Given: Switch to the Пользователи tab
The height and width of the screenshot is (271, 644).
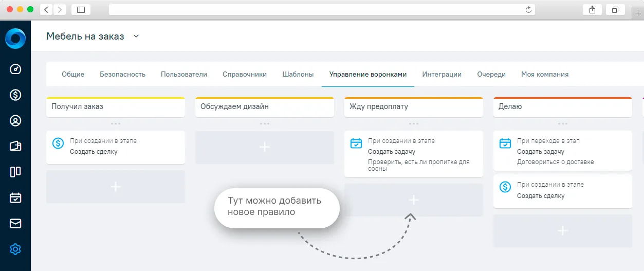Looking at the screenshot, I should click(184, 74).
